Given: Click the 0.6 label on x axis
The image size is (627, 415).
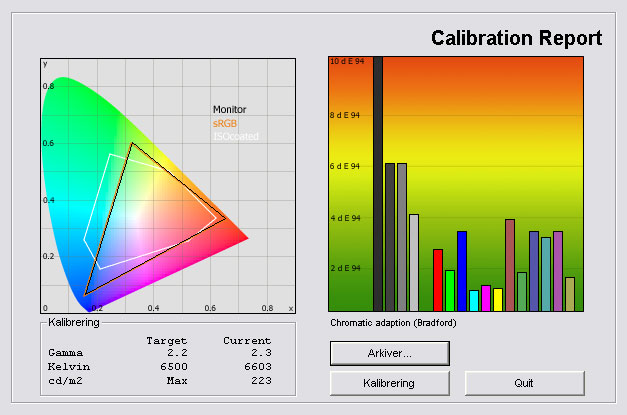Looking at the screenshot, I should pos(210,308).
